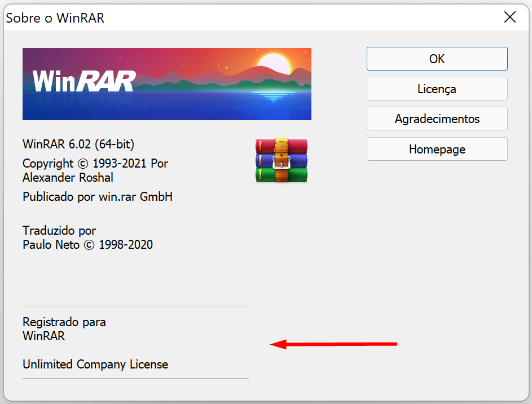This screenshot has width=532, height=404.
Task: Click the Unlimited Company License text
Action: point(95,365)
